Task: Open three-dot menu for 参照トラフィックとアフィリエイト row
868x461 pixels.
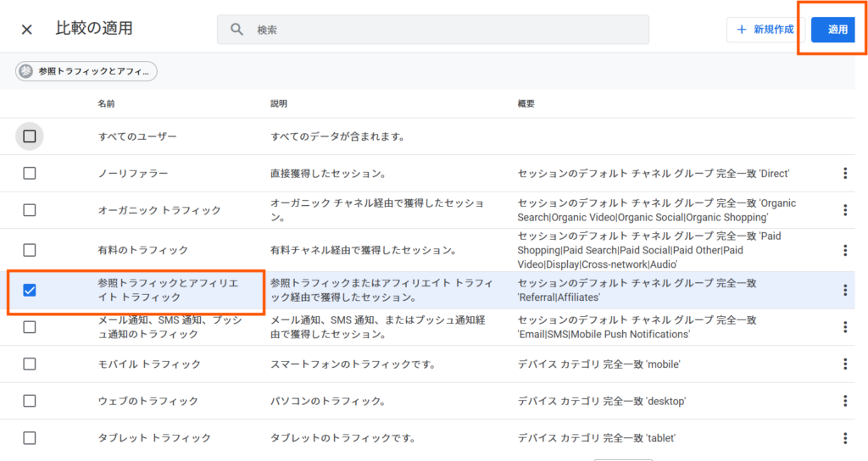Action: pos(844,290)
